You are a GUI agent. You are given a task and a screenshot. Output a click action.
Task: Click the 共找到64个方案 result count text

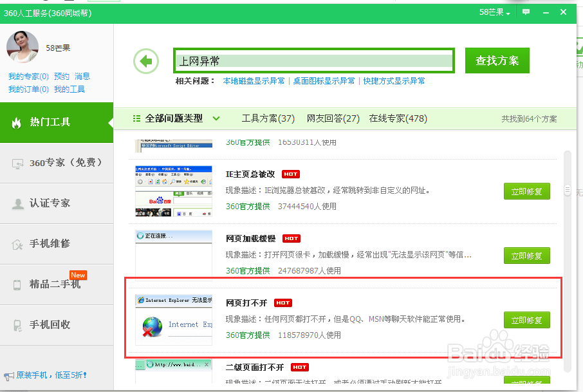[x=529, y=119]
